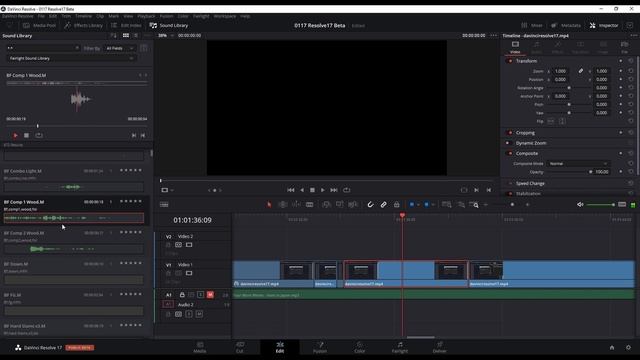Jump to next marker in sound preview
Viewport: 640px width, 360px height.
coord(142,135)
